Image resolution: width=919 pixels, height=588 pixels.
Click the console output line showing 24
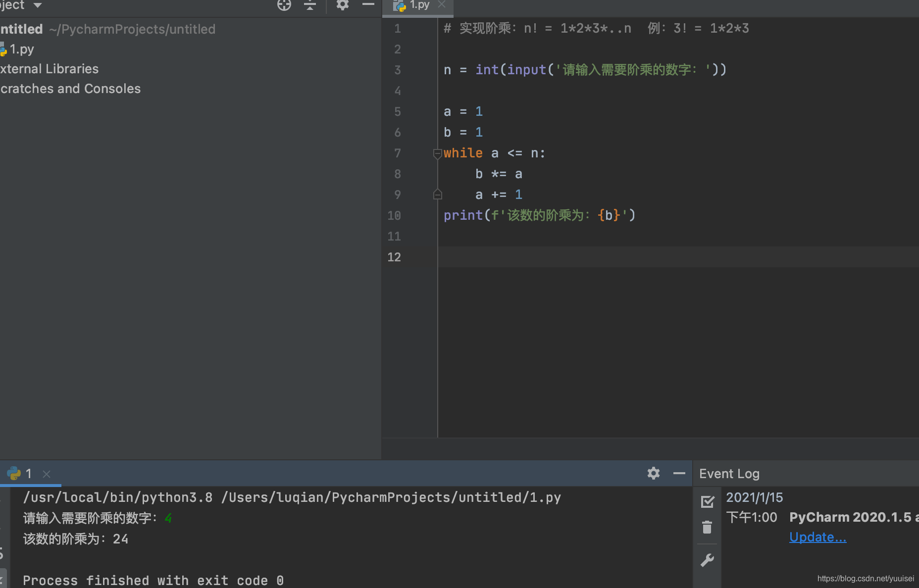[x=76, y=539]
